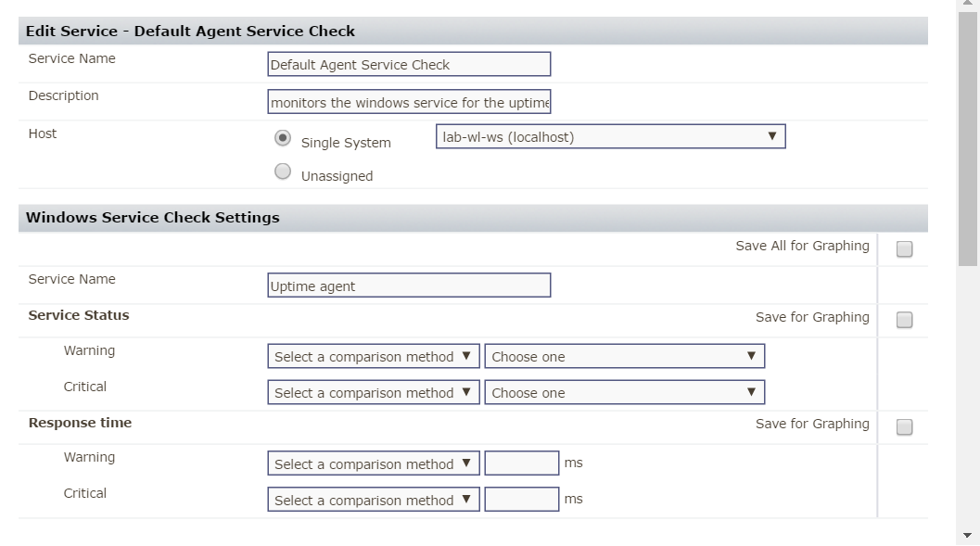Click the Description text field
The width and height of the screenshot is (980, 546).
coord(409,102)
